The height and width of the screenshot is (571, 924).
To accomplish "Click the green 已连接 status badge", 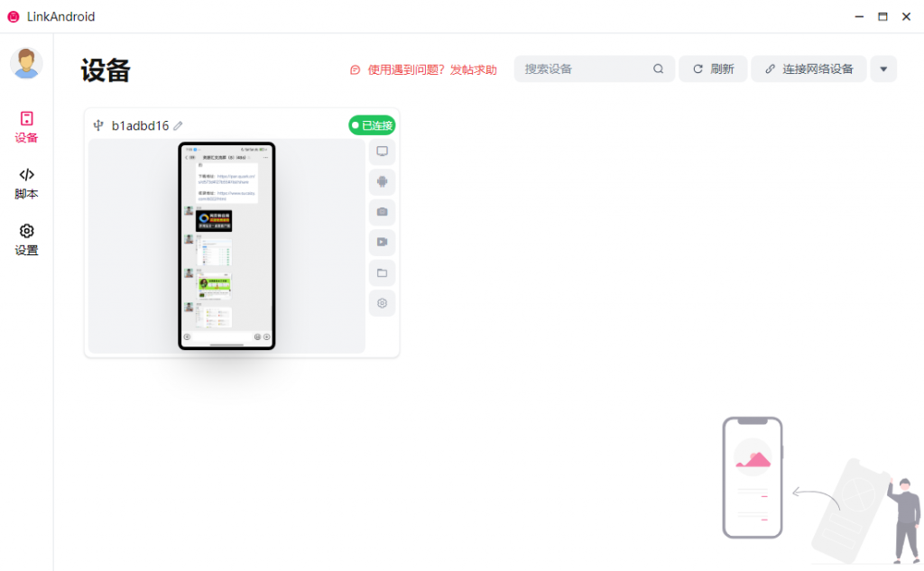I will pyautogui.click(x=374, y=125).
